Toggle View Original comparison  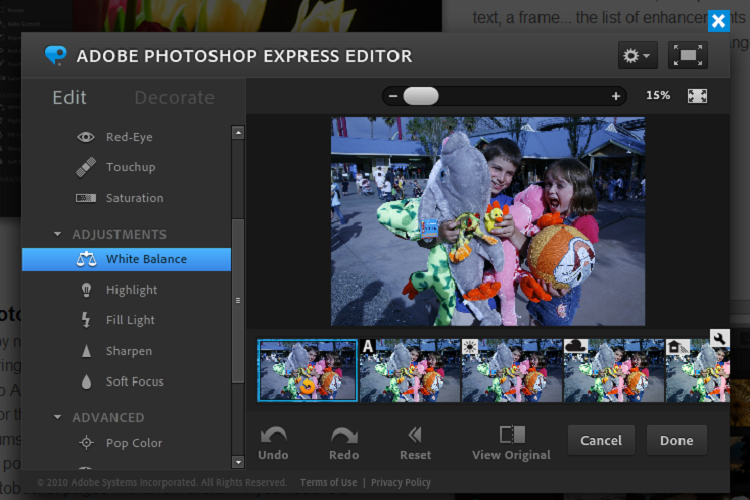click(x=511, y=443)
